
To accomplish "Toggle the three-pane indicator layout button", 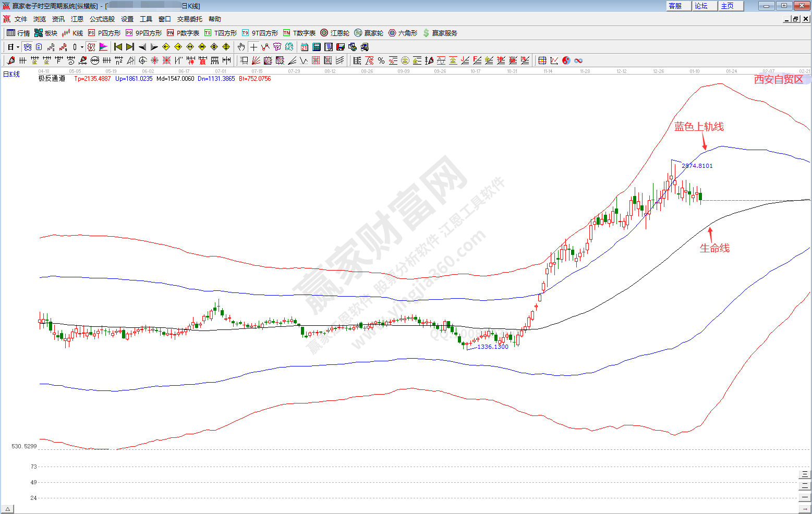I will (x=805, y=474).
